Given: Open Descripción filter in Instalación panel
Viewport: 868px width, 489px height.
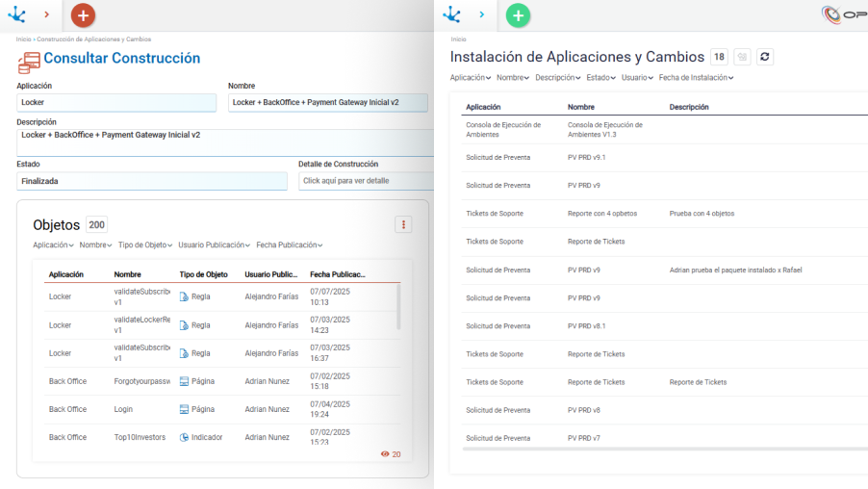Looking at the screenshot, I should (x=557, y=78).
